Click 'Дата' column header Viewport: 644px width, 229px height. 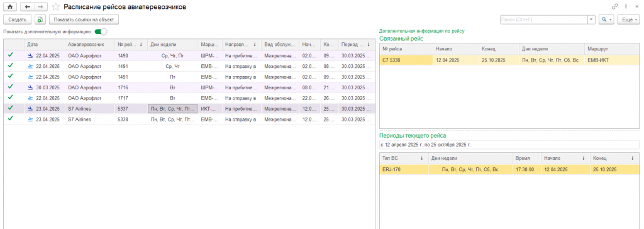coord(45,44)
